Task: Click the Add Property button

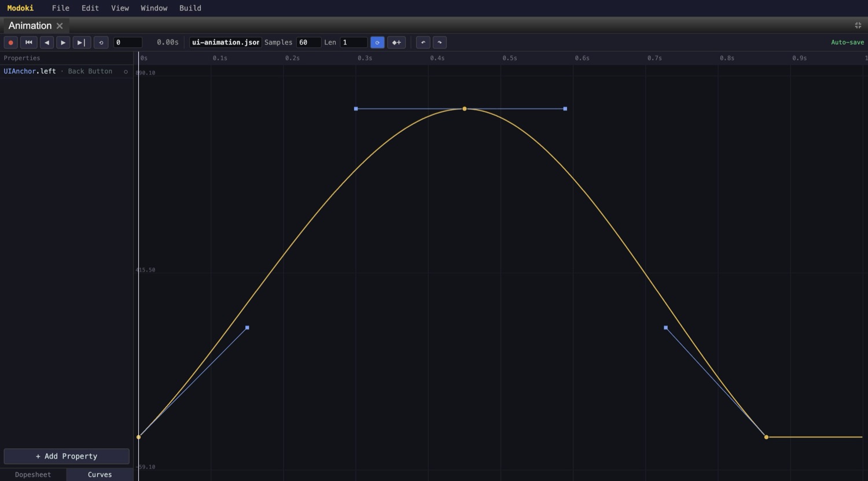Action: (67, 456)
